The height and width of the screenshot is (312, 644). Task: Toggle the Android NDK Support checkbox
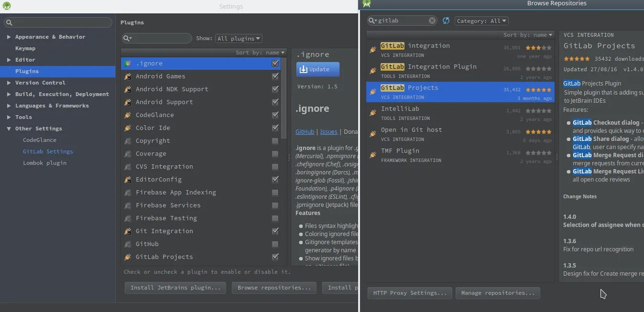[275, 89]
